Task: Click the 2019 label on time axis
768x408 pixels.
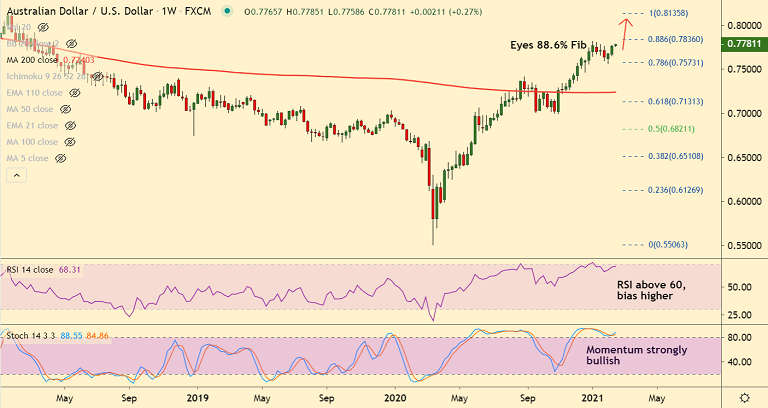Action: pos(197,398)
